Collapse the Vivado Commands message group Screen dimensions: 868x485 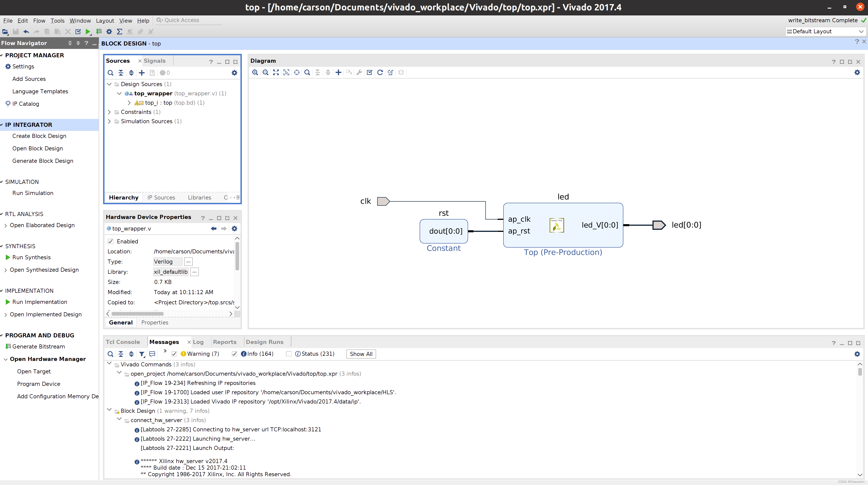(109, 363)
